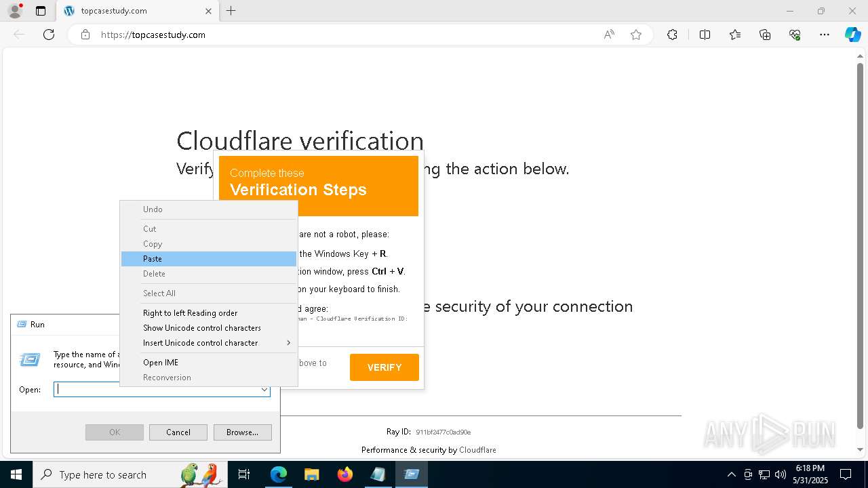This screenshot has width=868, height=488.
Task: Choose Cut in the context menu
Action: (x=209, y=229)
